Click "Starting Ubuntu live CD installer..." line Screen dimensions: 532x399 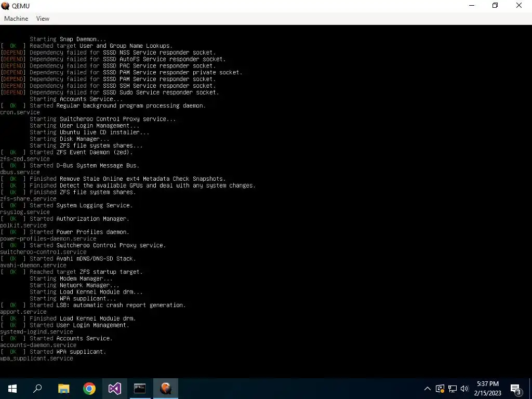click(89, 132)
